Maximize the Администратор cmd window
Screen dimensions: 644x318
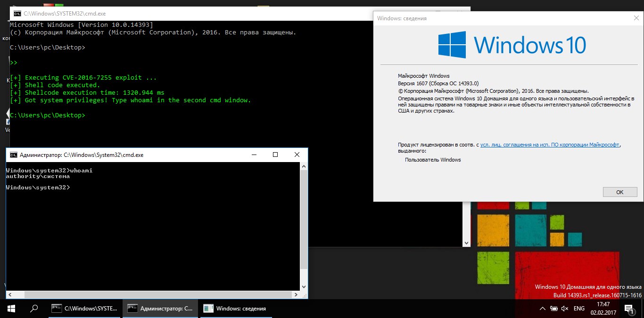(275, 155)
